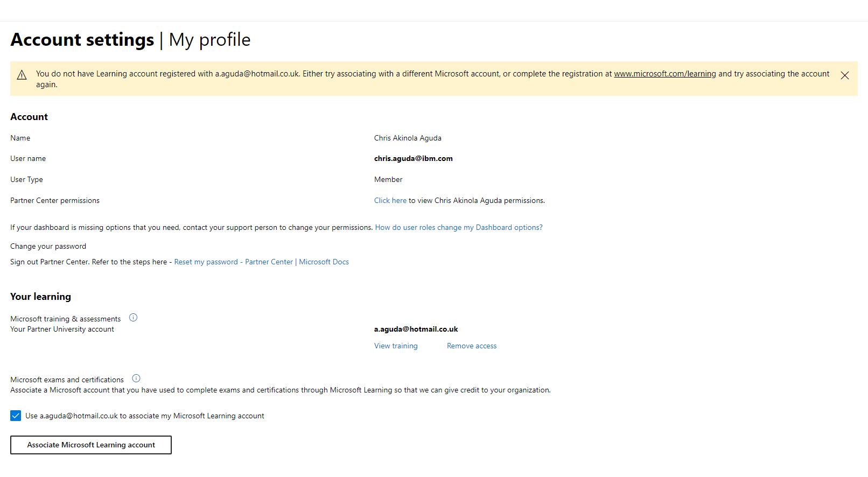Click the User Type label

pos(26,179)
